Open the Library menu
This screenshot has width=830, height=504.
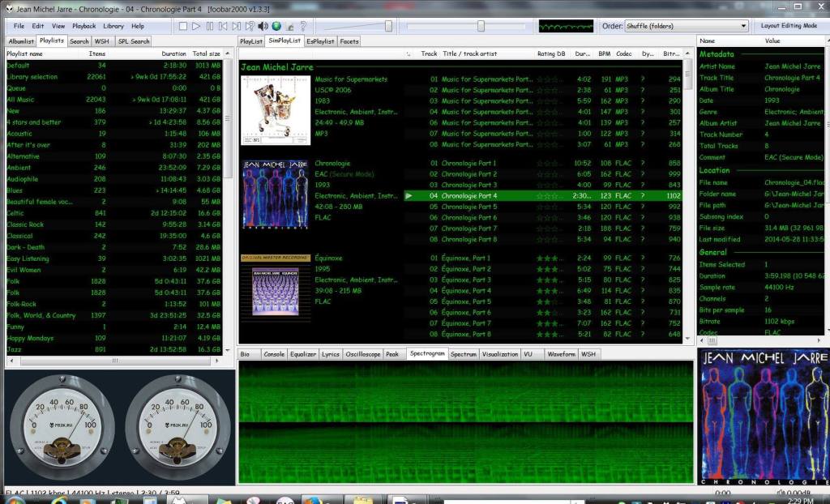pos(113,25)
